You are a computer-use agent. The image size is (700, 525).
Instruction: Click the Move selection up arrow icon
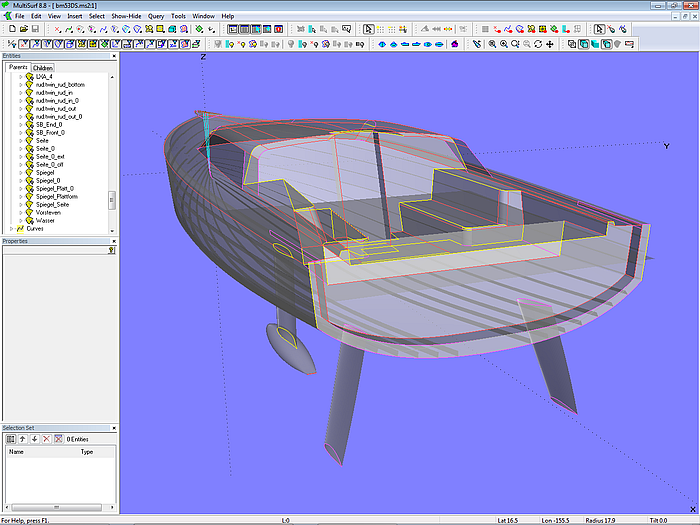(23, 439)
